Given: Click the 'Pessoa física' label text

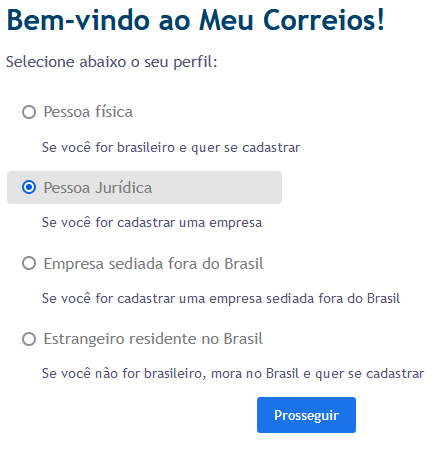Looking at the screenshot, I should (x=88, y=112).
